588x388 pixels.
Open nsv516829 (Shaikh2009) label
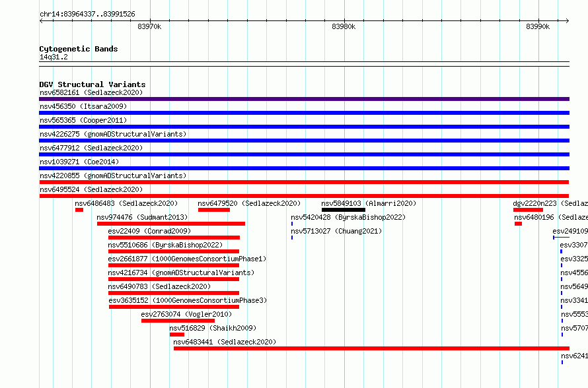click(213, 328)
